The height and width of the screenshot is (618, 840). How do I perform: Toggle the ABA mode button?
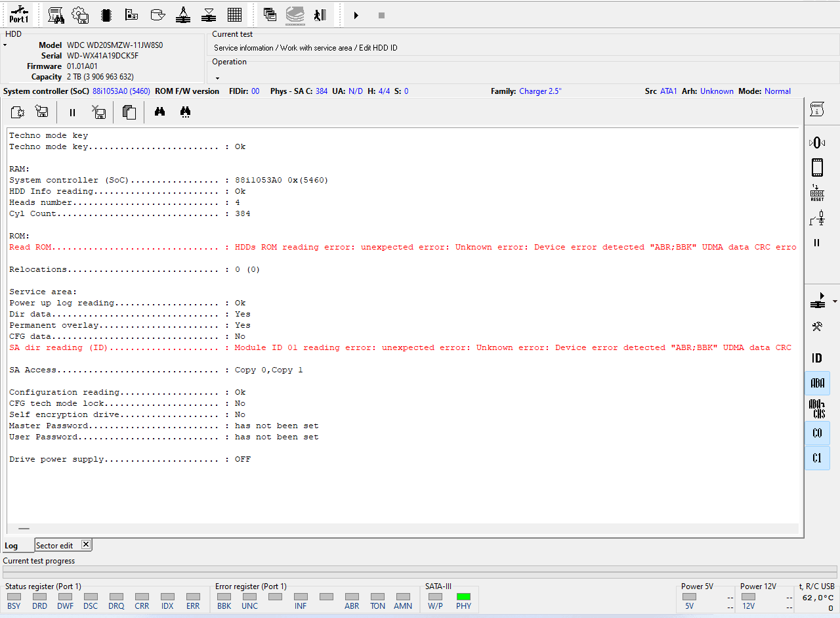817,383
